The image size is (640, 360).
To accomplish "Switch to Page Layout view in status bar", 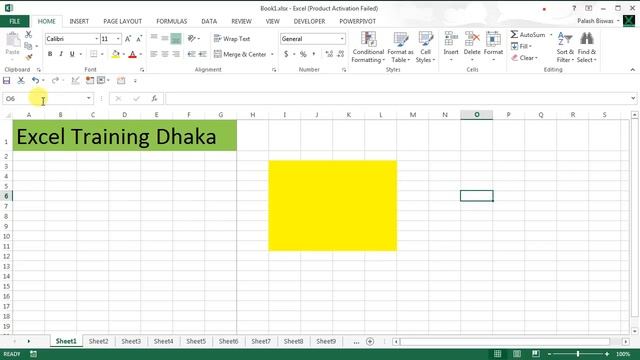I will pos(517,354).
